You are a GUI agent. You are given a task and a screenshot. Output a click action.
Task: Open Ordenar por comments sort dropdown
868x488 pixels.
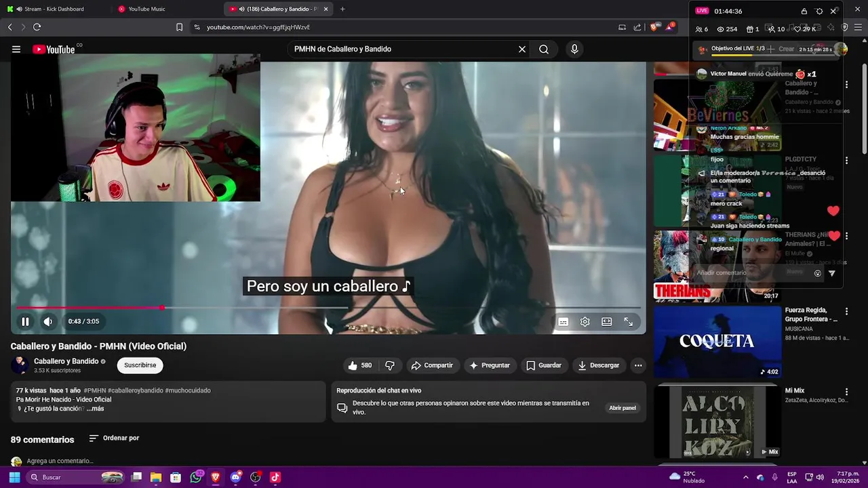(x=114, y=439)
